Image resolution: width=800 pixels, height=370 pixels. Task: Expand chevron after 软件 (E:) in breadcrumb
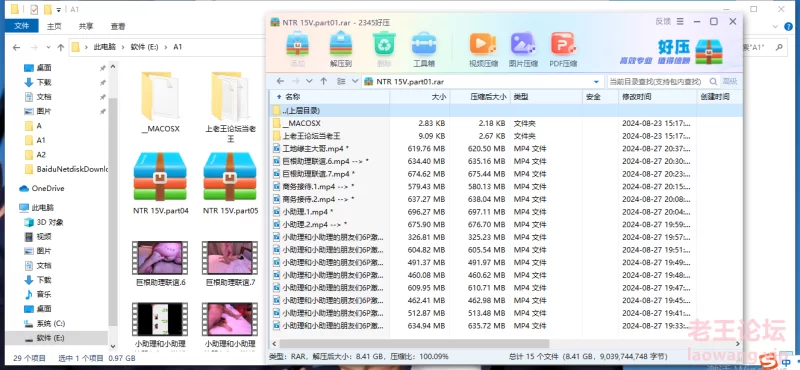pyautogui.click(x=166, y=47)
